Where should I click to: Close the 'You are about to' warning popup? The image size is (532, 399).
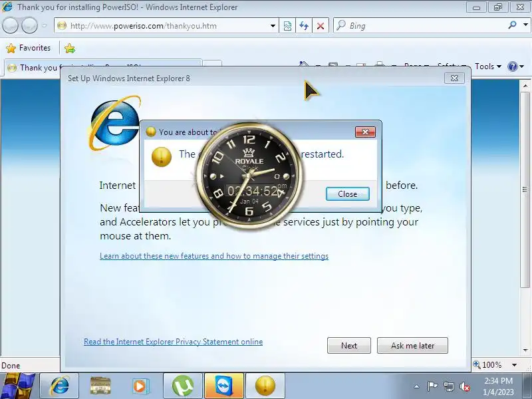365,132
